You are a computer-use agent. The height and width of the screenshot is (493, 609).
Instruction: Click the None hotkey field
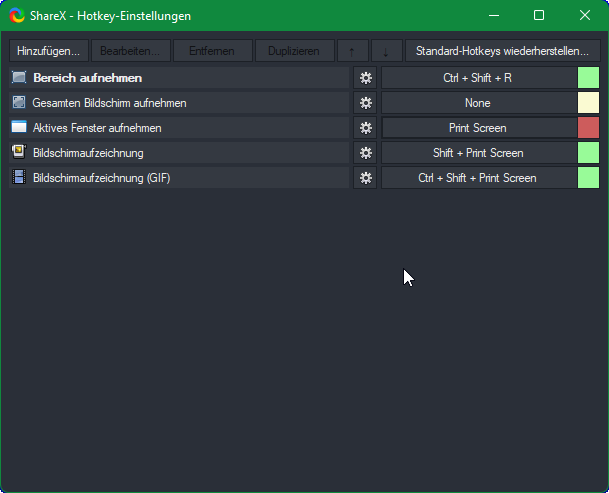478,103
